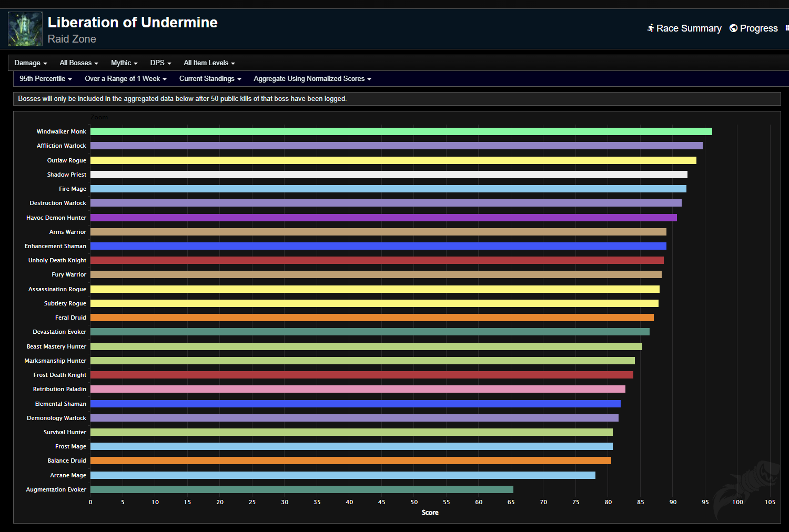Click the Liberation of Undermine zone artwork
The width and height of the screenshot is (789, 532).
click(x=25, y=29)
